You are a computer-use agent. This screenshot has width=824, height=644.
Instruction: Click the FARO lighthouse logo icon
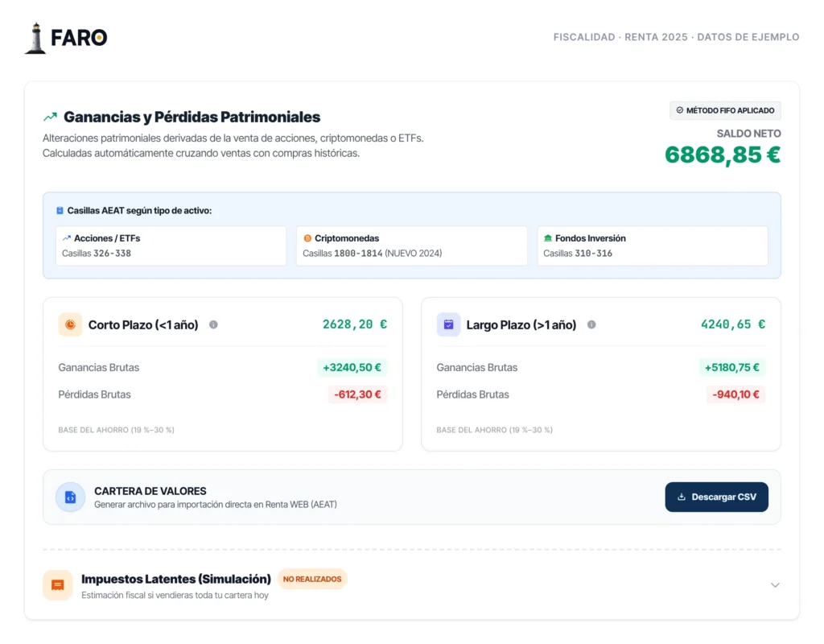[35, 38]
